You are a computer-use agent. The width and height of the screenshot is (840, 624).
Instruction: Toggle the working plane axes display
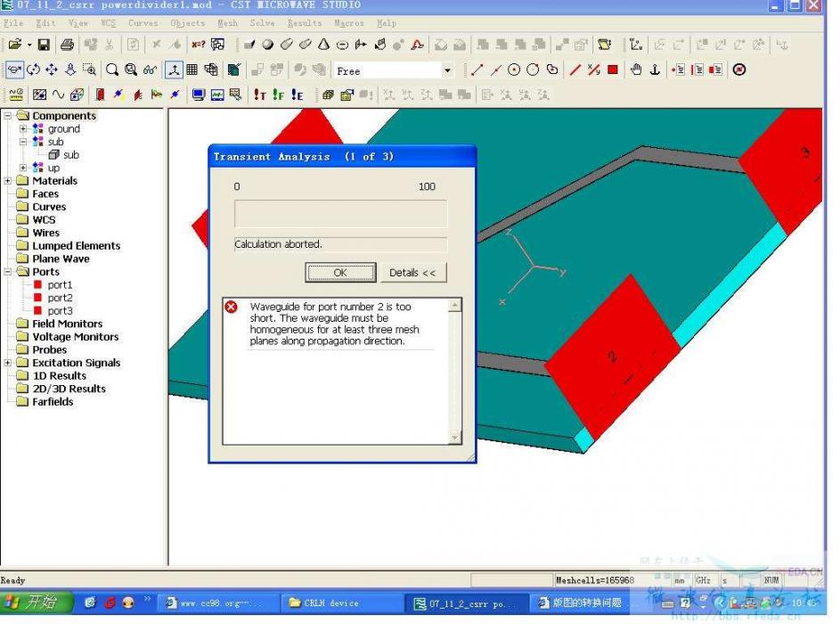click(x=174, y=70)
